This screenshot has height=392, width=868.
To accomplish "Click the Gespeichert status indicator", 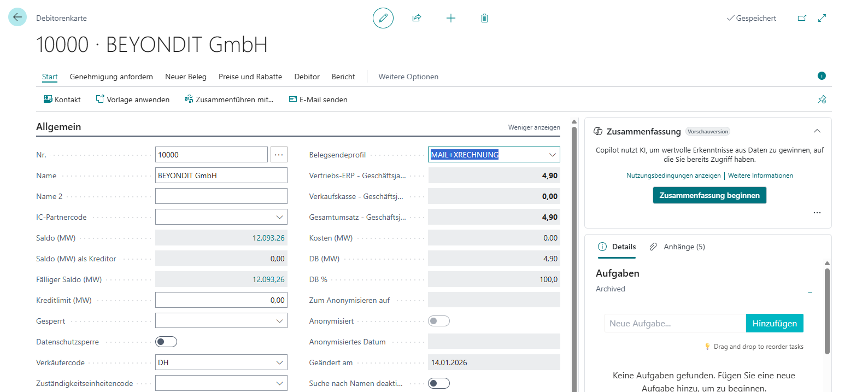I will click(751, 18).
